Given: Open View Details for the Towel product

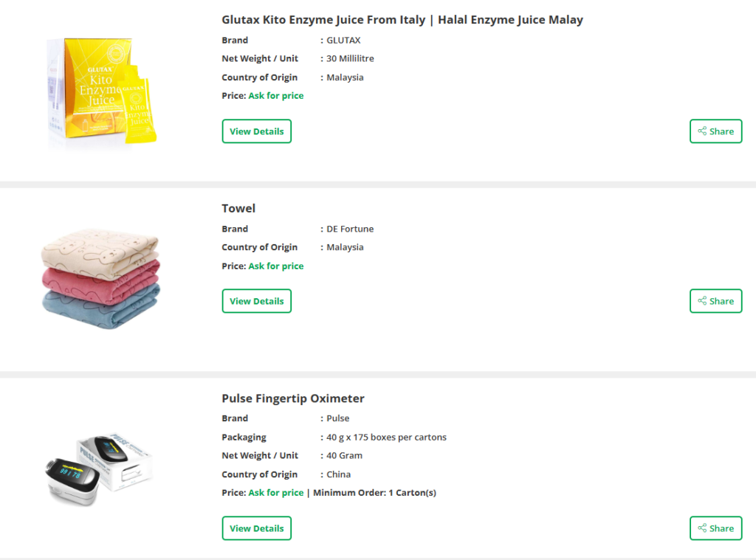Looking at the screenshot, I should pyautogui.click(x=256, y=301).
